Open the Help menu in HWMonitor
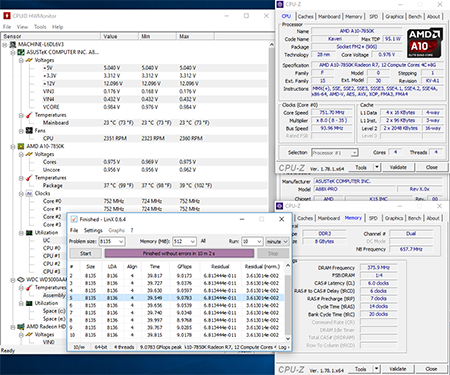The image size is (450, 375). (x=57, y=27)
